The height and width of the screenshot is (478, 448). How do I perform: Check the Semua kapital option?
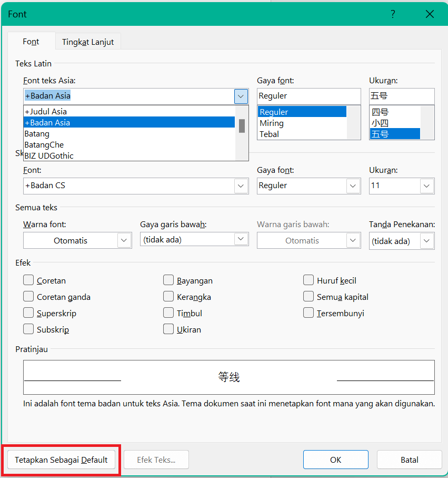309,297
